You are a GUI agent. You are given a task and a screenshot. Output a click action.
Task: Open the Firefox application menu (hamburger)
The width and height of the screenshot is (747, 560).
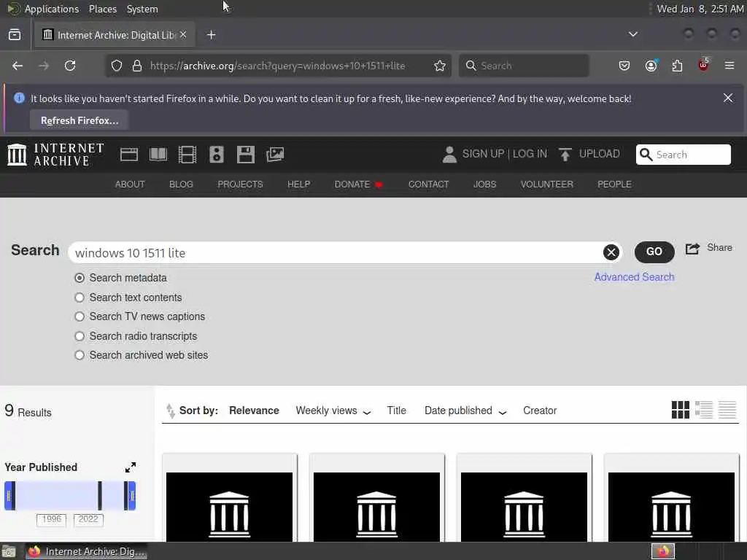[x=729, y=65]
